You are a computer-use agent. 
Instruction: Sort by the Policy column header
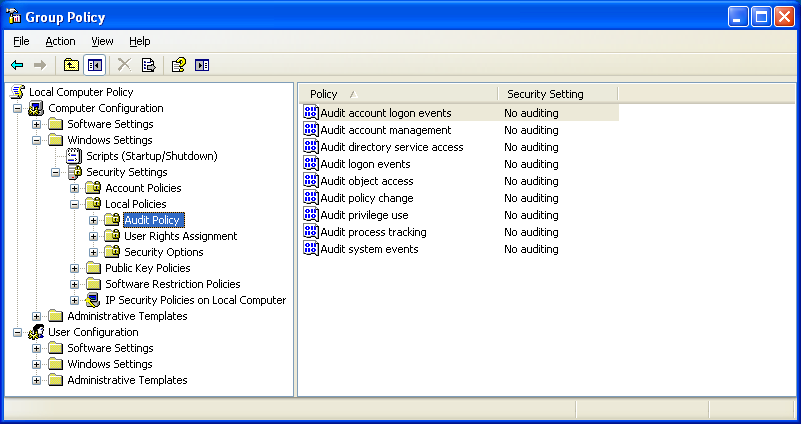tap(397, 94)
